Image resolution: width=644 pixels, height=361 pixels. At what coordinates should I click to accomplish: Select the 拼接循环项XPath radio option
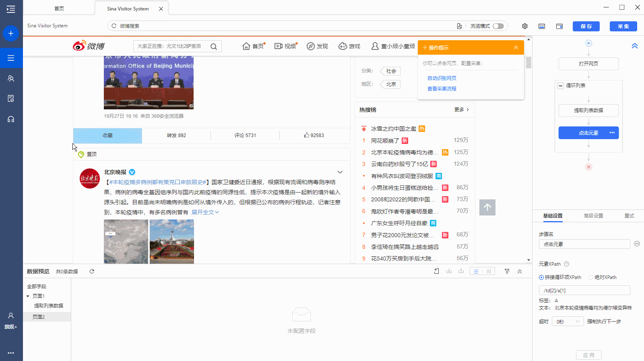tap(541, 277)
